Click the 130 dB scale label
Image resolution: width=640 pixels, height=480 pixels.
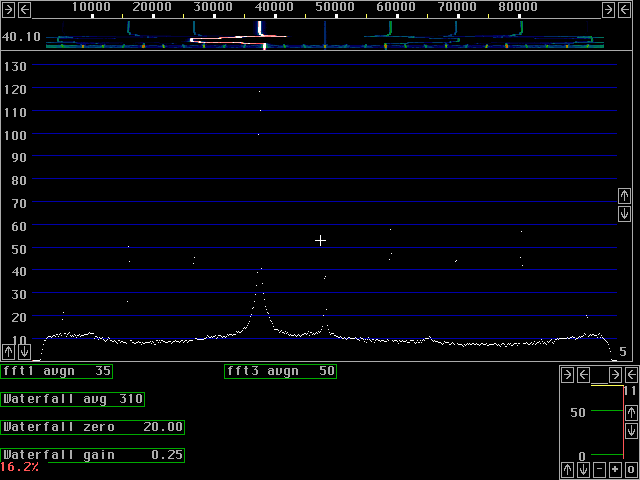click(15, 67)
